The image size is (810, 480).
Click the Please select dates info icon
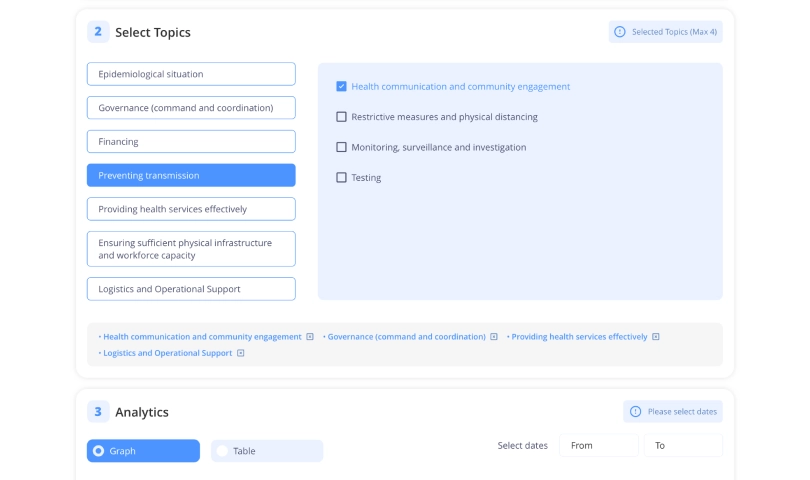(x=635, y=411)
